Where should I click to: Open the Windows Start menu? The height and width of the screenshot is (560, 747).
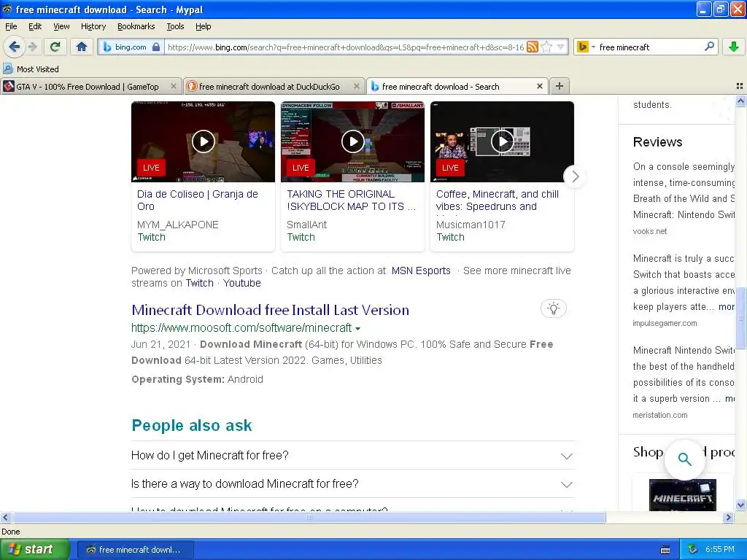tap(34, 549)
